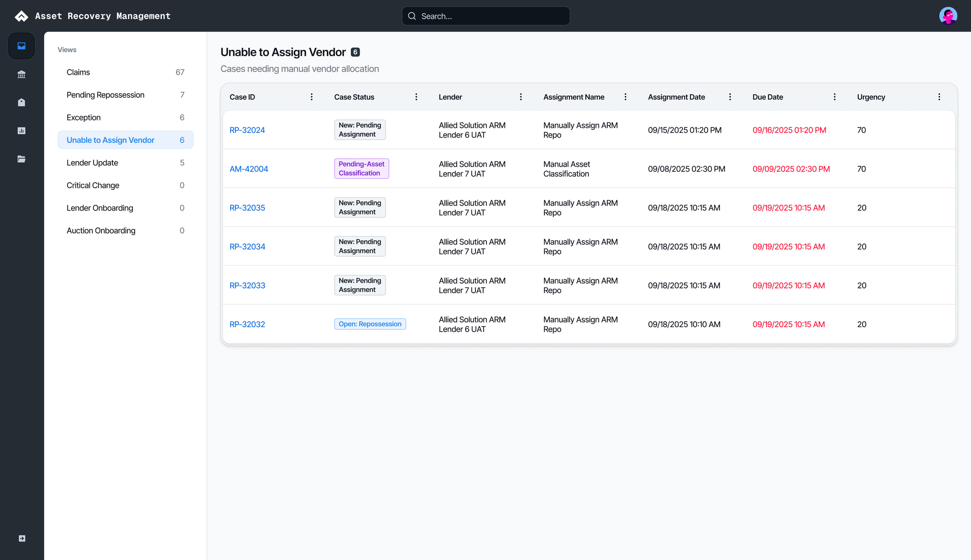The image size is (971, 560).
Task: Open the inbox icon in left rail
Action: tap(21, 46)
